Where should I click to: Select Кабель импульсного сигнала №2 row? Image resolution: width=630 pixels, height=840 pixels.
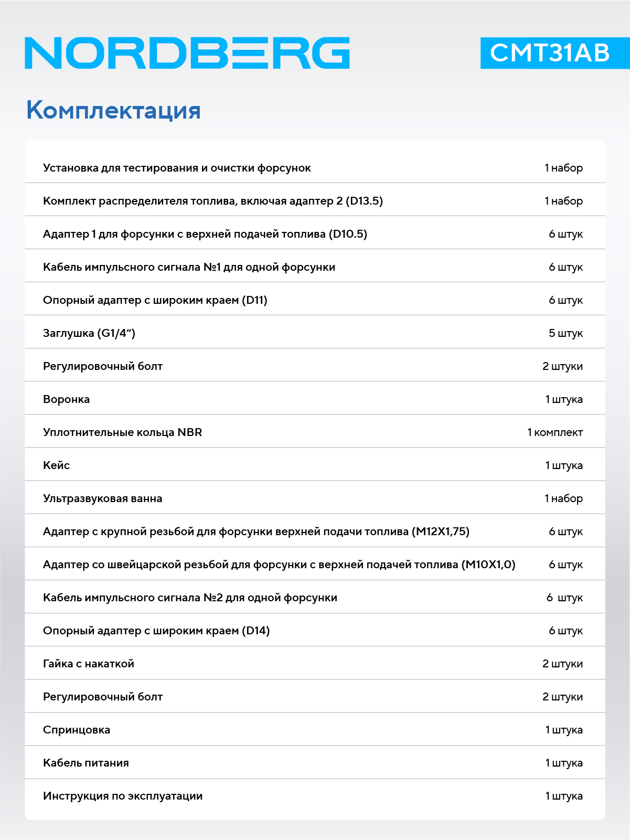pyautogui.click(x=315, y=598)
